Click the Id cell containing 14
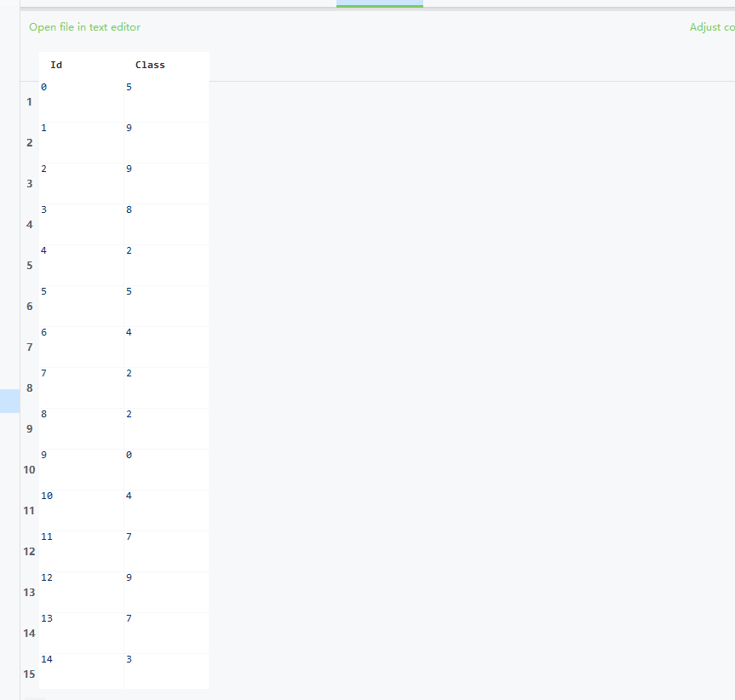 pyautogui.click(x=81, y=671)
